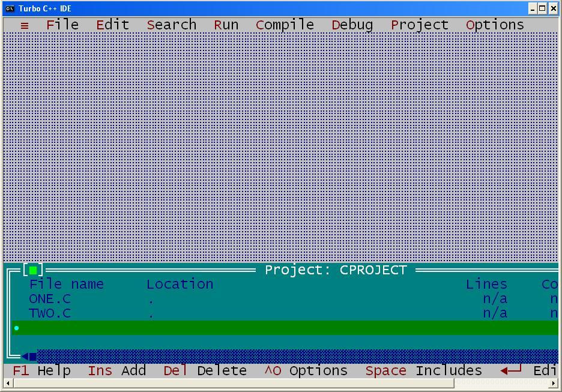
Task: Click ^O Options in the status line
Action: tap(306, 370)
